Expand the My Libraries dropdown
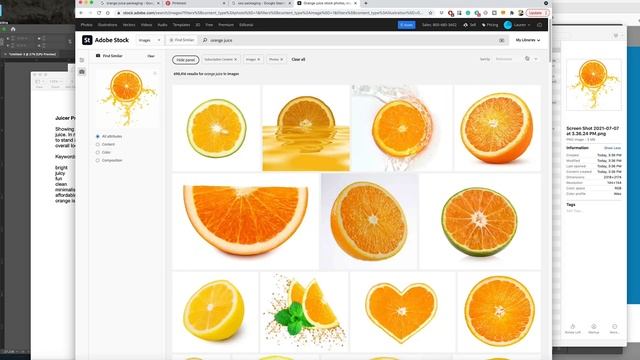This screenshot has width=640, height=360. pyautogui.click(x=528, y=40)
